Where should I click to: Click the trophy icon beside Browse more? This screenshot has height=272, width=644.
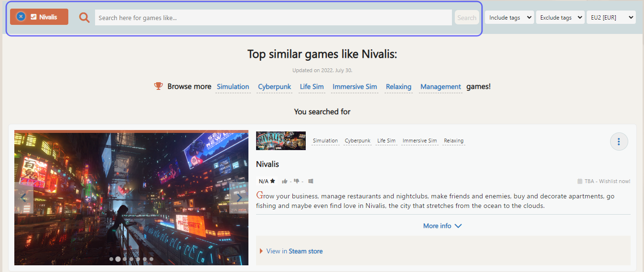click(x=159, y=86)
